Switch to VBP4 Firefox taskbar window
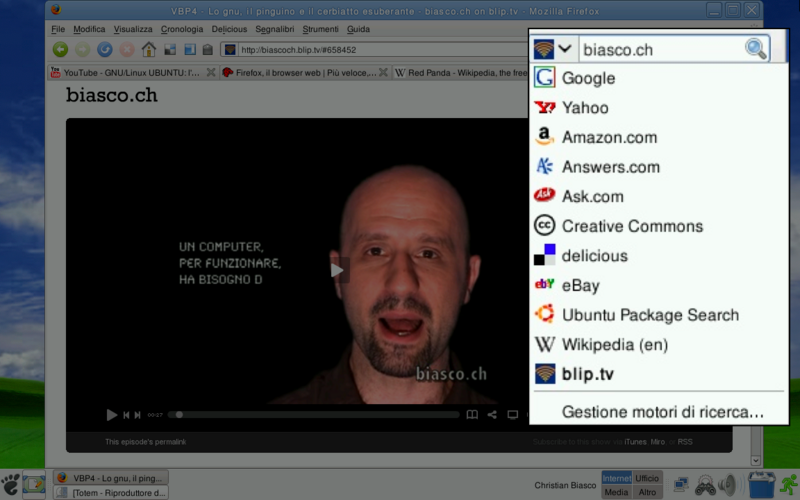 coord(111,478)
